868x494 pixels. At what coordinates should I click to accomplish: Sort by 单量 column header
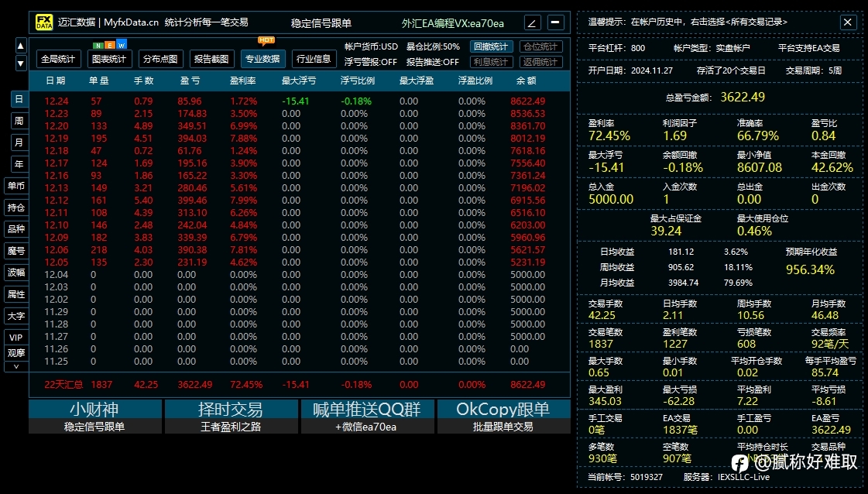pyautogui.click(x=98, y=81)
